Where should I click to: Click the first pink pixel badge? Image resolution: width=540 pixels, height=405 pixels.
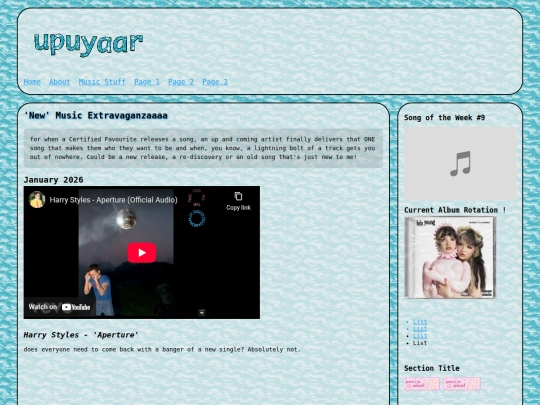(x=422, y=384)
